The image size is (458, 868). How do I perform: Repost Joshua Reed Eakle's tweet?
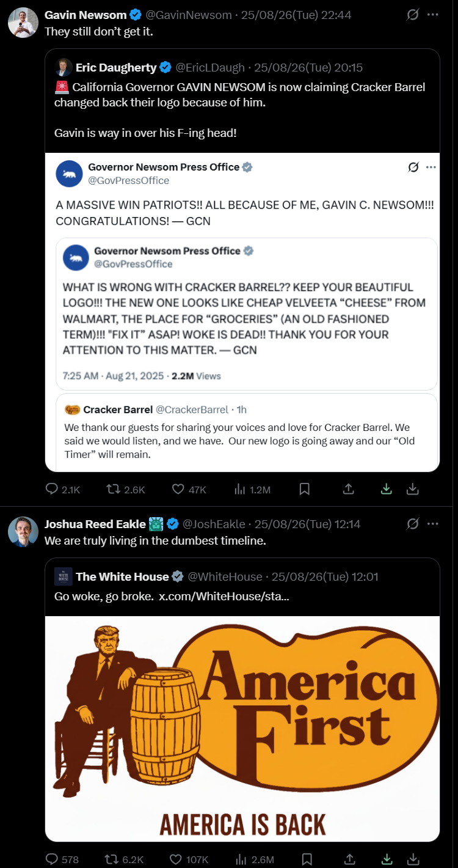pos(112,859)
